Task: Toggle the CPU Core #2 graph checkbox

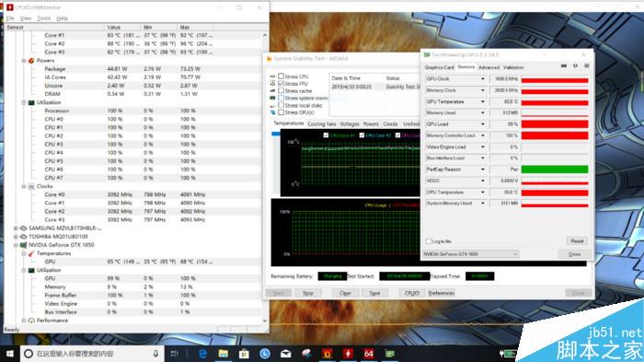Action: pos(362,135)
